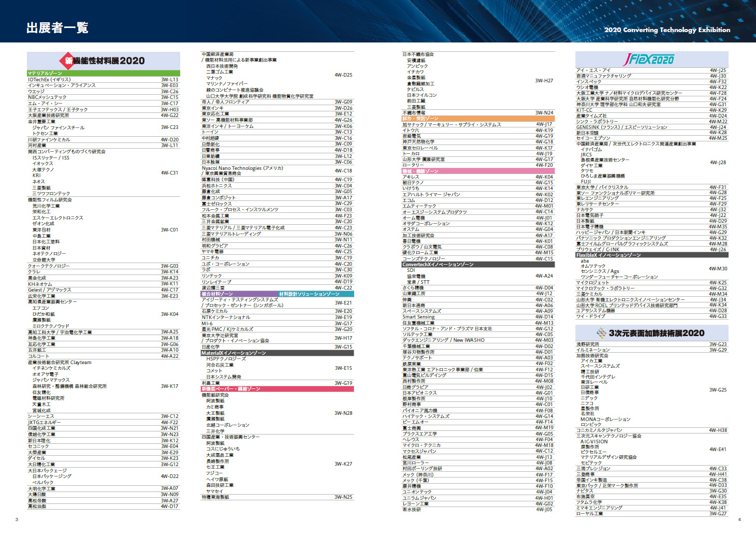Click the green 'マテリアルゾーン' section header

tap(104, 73)
